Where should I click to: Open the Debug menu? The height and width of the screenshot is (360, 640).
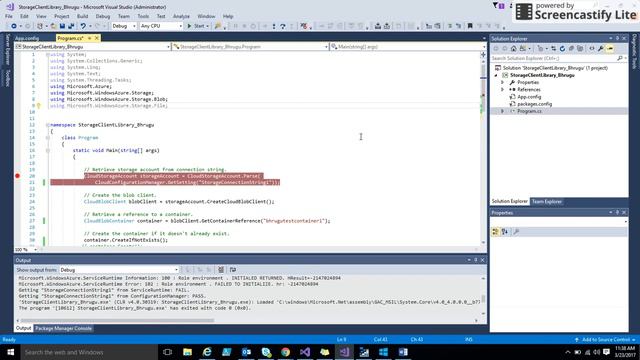[x=103, y=16]
